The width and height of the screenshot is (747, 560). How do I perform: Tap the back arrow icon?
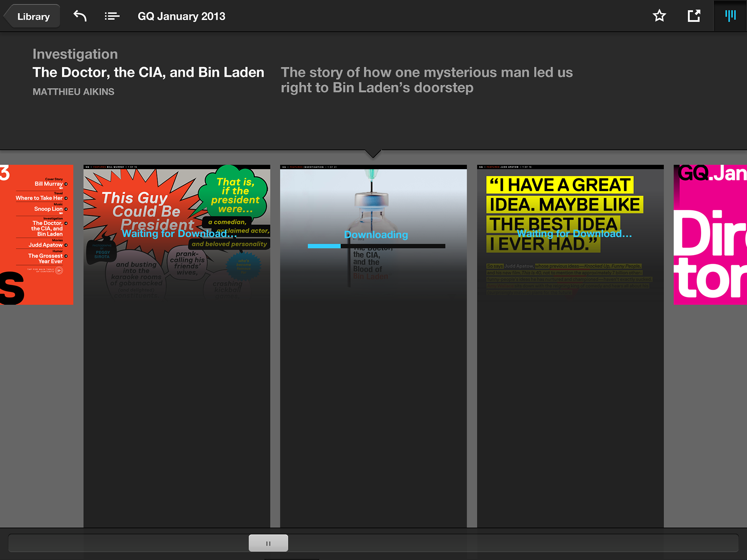click(80, 16)
